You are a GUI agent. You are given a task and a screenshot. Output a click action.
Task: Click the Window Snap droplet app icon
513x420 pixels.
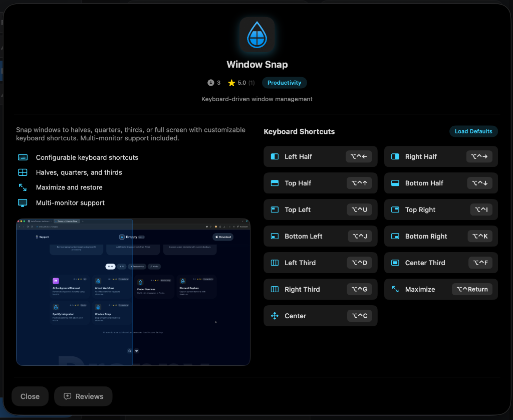click(x=256, y=35)
